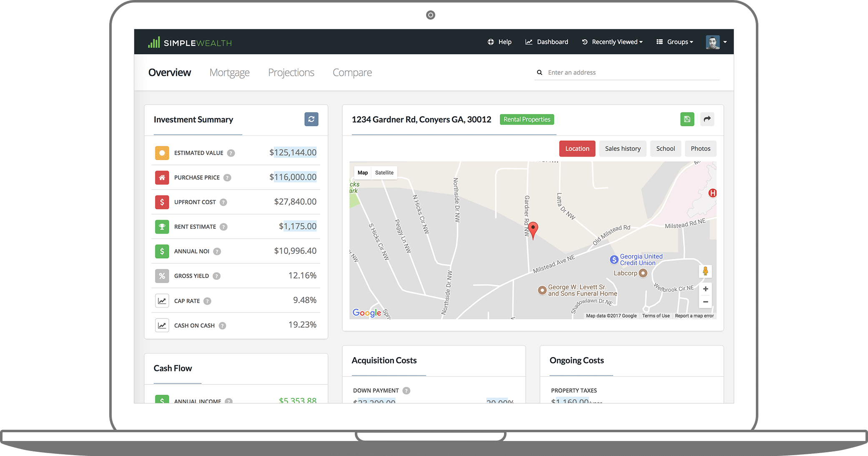
Task: Open help tooltip for Cap Rate
Action: [x=207, y=301]
